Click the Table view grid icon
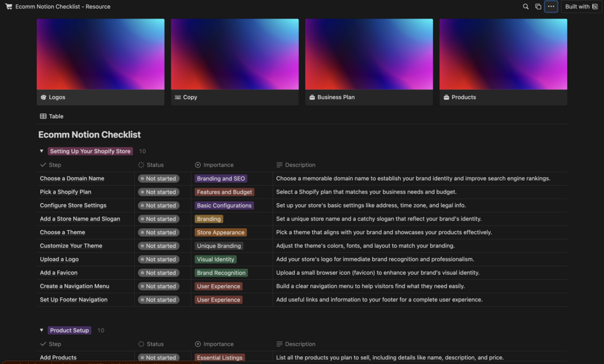This screenshot has width=604, height=364. [43, 116]
